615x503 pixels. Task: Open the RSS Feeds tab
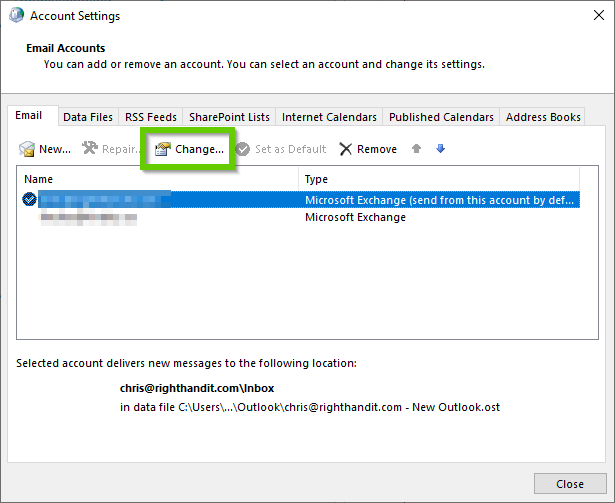[151, 117]
